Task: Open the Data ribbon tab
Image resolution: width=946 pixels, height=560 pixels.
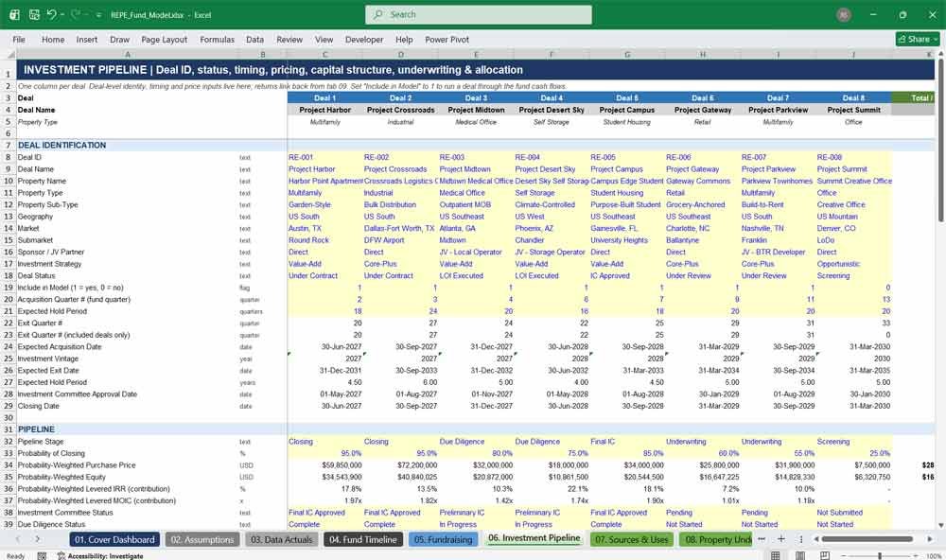Action: (254, 39)
